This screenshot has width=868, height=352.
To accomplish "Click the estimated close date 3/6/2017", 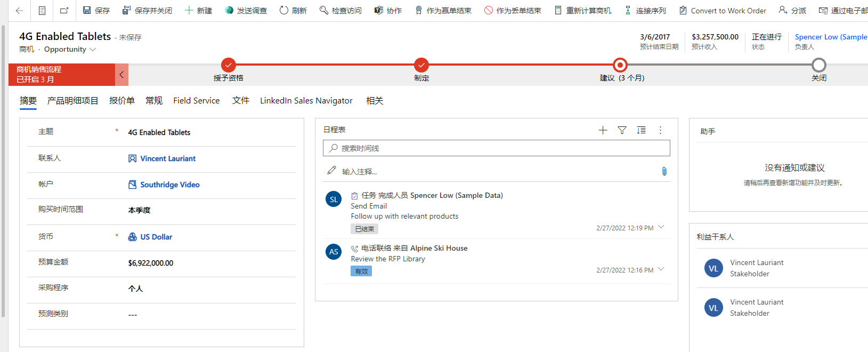I will coord(655,37).
